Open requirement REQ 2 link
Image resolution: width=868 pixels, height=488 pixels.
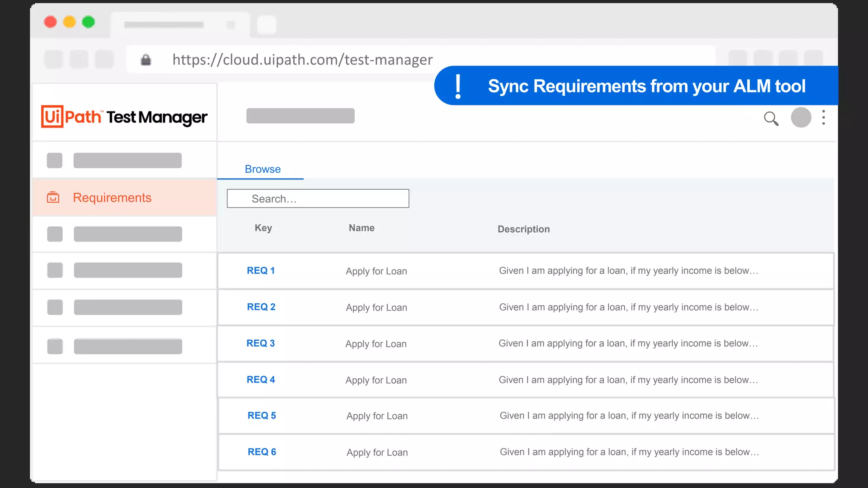tap(261, 307)
